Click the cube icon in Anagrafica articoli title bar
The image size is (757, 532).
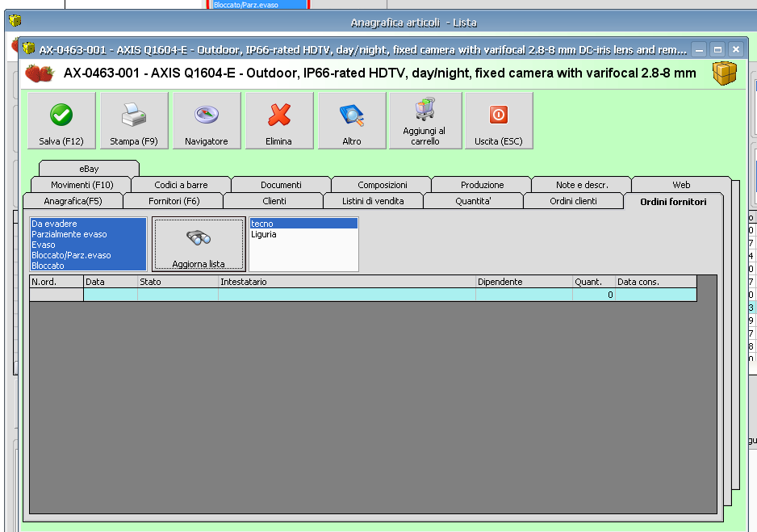tap(15, 21)
